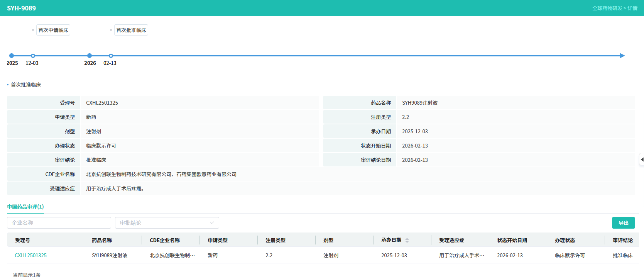Select the 02-13 timeline marker
644x280 pixels.
pyautogui.click(x=111, y=56)
